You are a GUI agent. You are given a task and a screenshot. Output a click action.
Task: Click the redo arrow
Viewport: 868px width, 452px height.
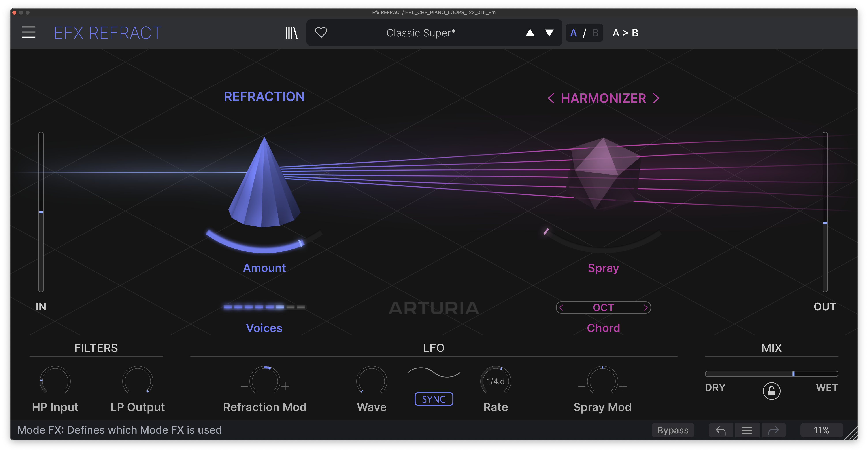(x=773, y=430)
